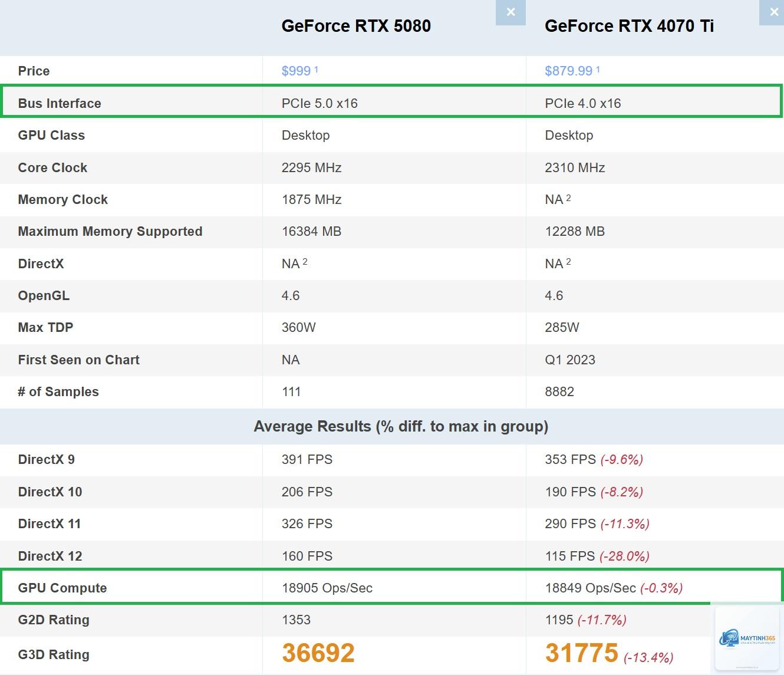Click the 8882 samples value
Screen dimensions: 784x675
(x=559, y=391)
